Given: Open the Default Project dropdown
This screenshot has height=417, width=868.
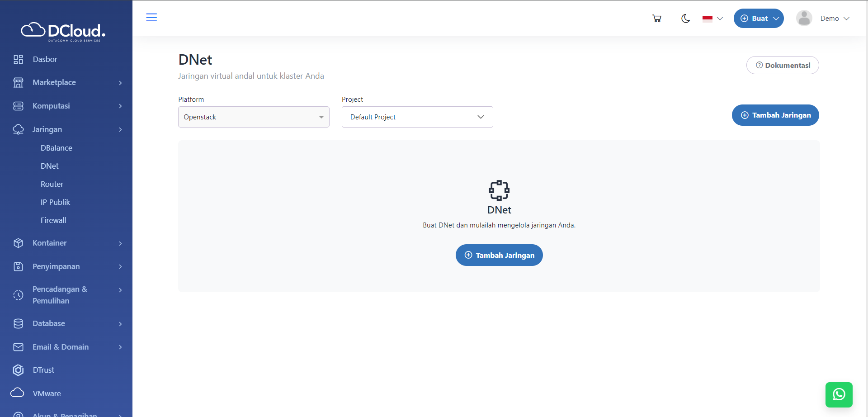Looking at the screenshot, I should [417, 117].
